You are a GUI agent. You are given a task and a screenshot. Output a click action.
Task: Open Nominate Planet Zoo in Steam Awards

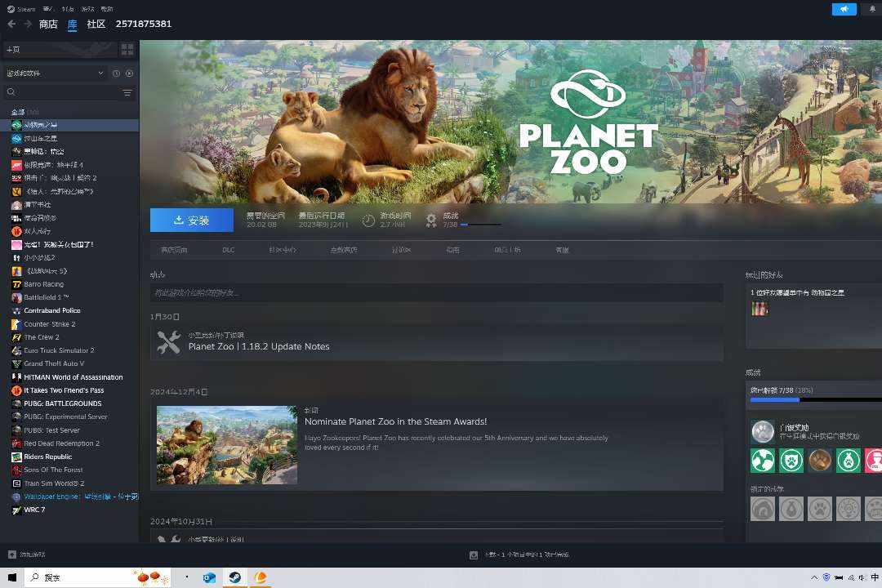395,421
